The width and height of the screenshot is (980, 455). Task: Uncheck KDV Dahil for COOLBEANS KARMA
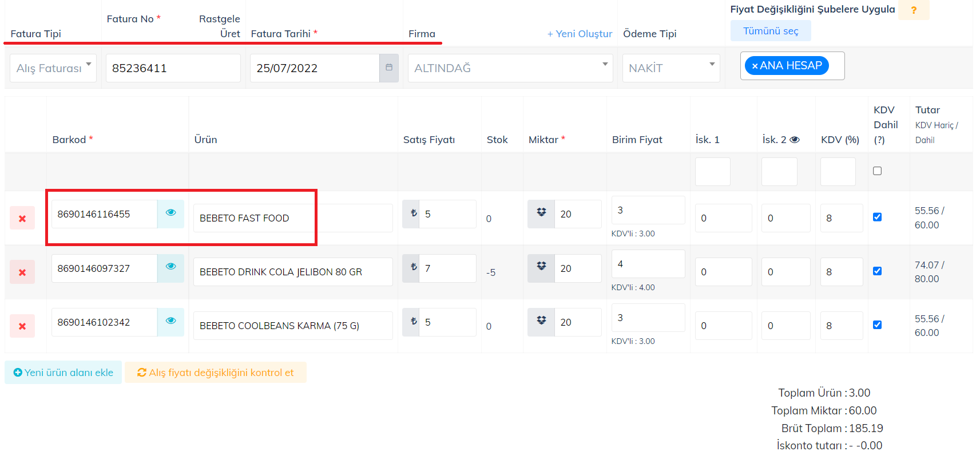coord(877,325)
